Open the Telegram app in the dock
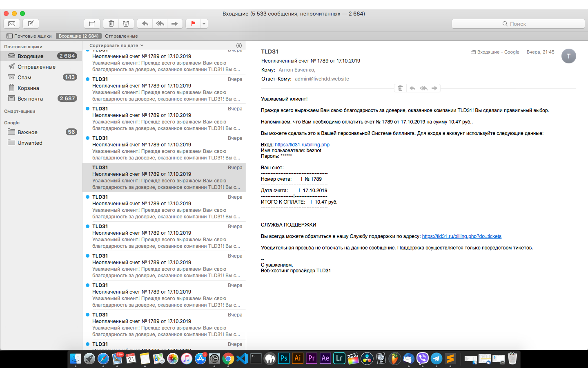This screenshot has width=588, height=368. pos(437,359)
